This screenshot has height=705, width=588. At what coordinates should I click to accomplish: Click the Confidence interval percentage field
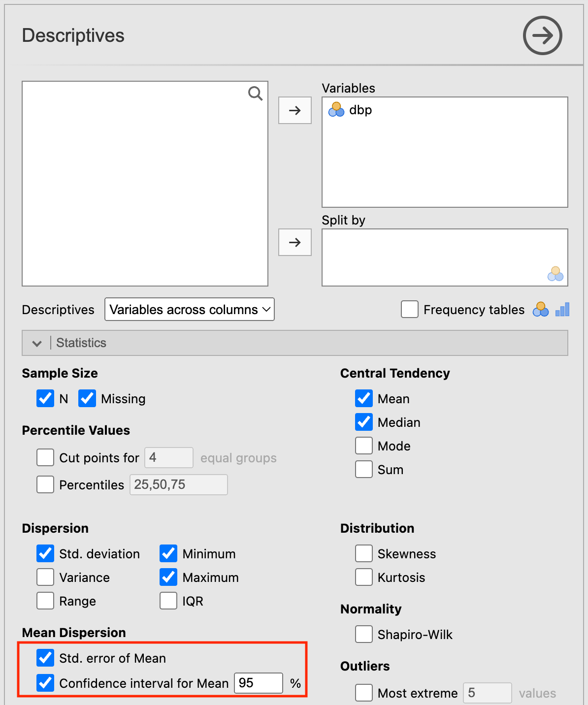[x=258, y=683]
